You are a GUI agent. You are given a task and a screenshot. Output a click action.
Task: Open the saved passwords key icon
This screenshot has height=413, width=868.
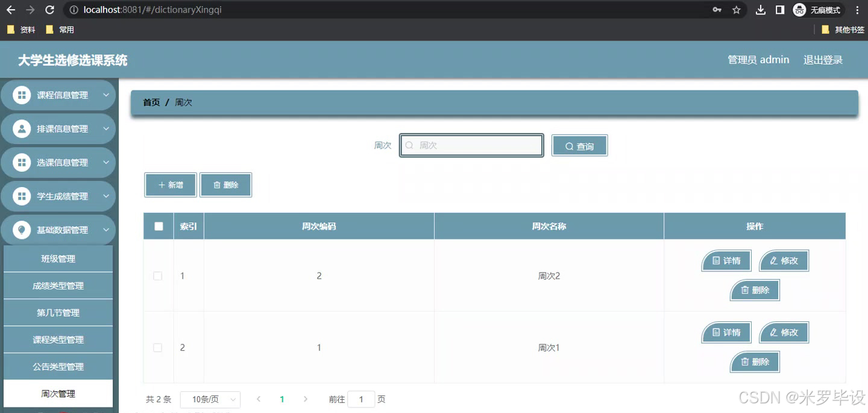(717, 10)
